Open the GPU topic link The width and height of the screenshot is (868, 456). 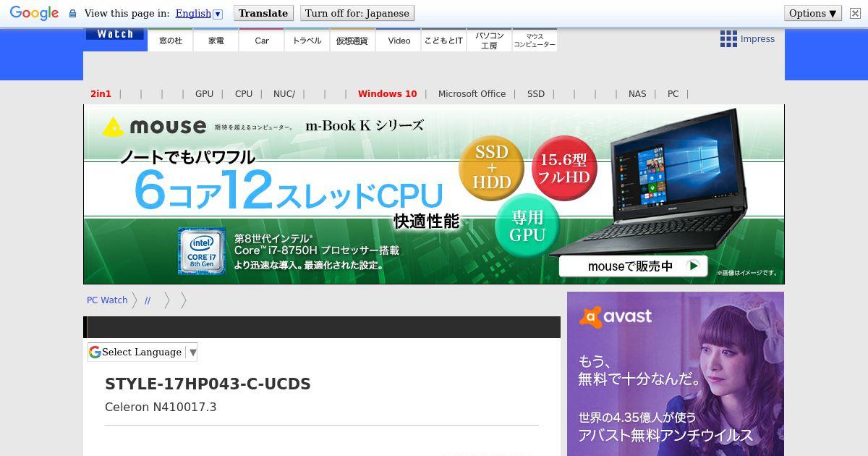(x=204, y=94)
